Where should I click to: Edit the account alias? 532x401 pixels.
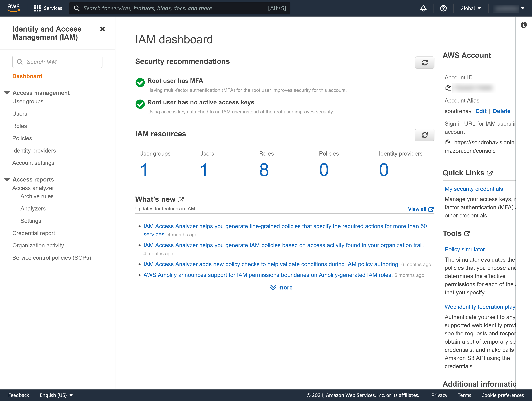pos(481,111)
